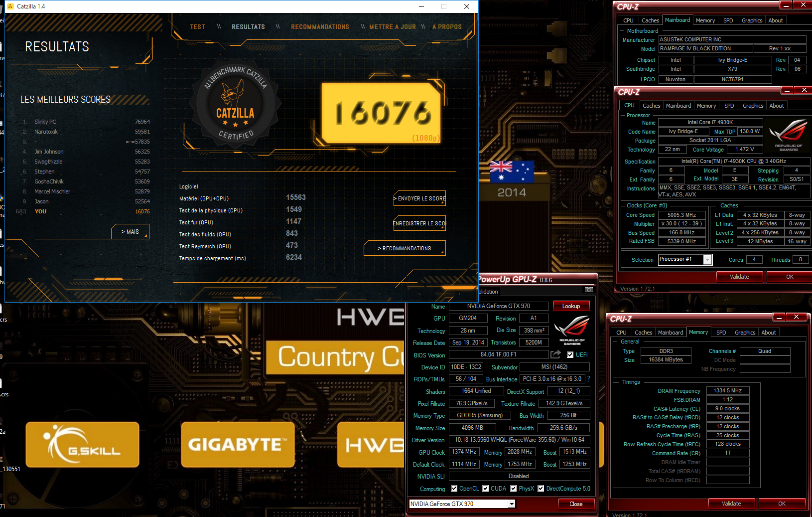Click the Bus Interface question mark icon
812x517 pixels.
click(x=588, y=379)
